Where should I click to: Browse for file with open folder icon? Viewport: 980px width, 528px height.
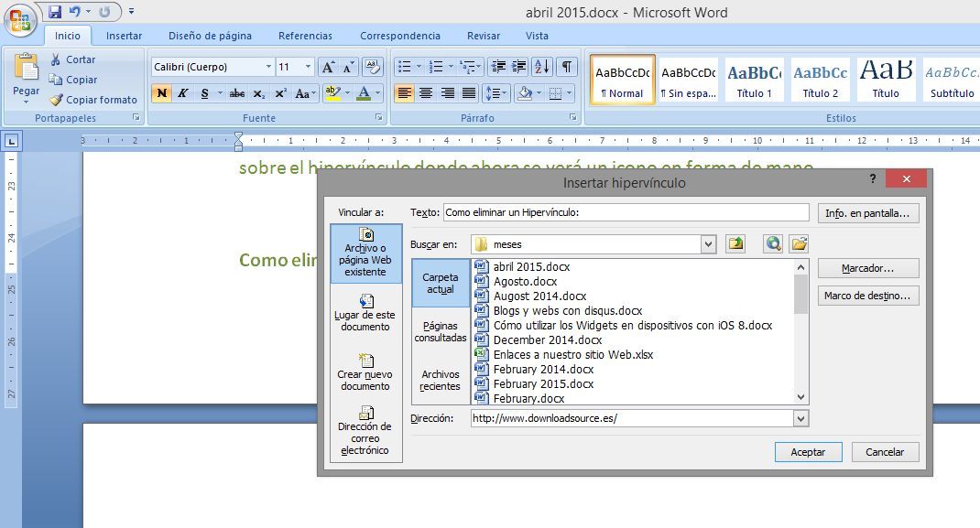point(799,244)
